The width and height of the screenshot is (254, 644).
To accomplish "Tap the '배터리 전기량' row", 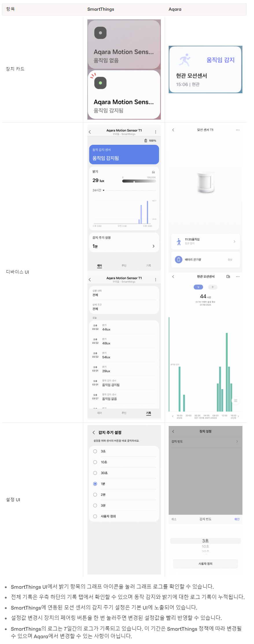I will pyautogui.click(x=205, y=259).
